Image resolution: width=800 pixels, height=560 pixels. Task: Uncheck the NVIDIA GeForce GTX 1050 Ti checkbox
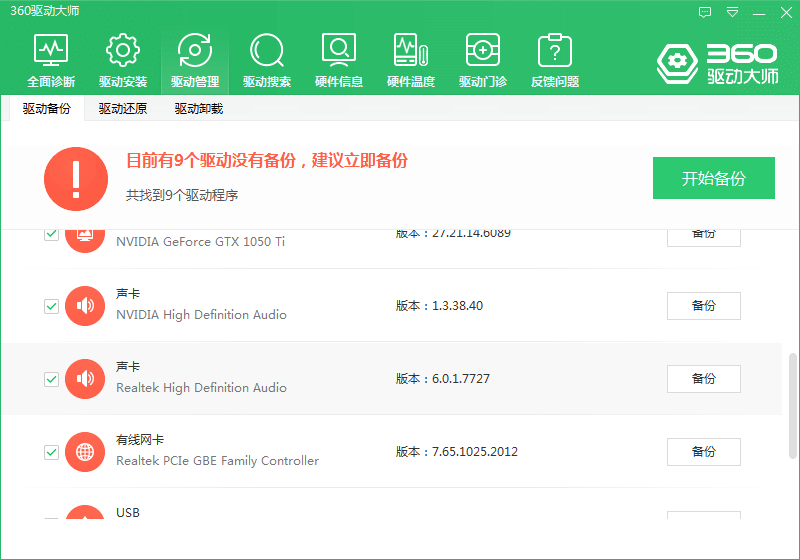tap(52, 234)
